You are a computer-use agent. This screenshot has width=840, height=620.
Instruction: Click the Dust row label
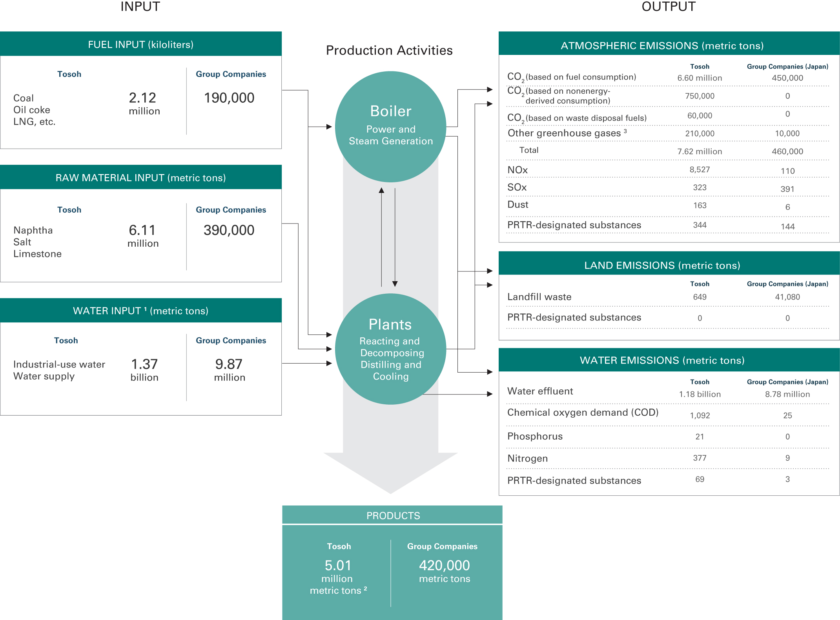coord(517,204)
